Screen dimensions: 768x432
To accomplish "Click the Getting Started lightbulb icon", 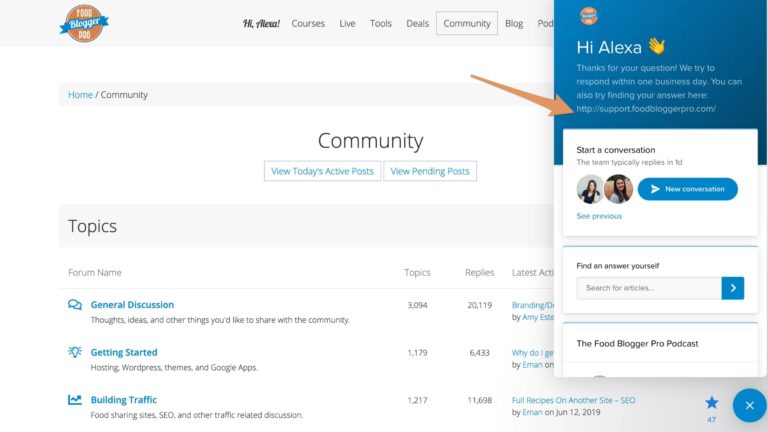I will pyautogui.click(x=75, y=352).
